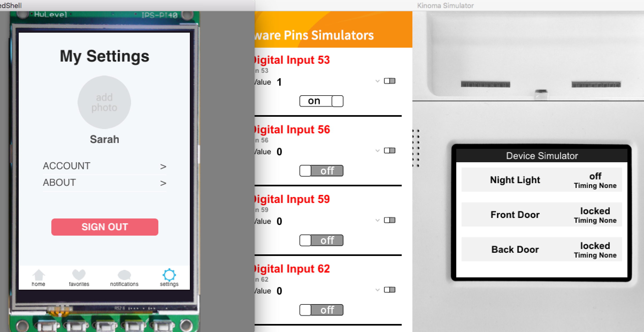Select ACCOUNT menu item

tap(105, 165)
